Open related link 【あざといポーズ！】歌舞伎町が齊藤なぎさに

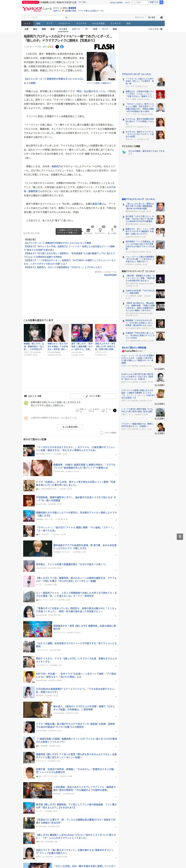pyautogui.click(x=58, y=243)
